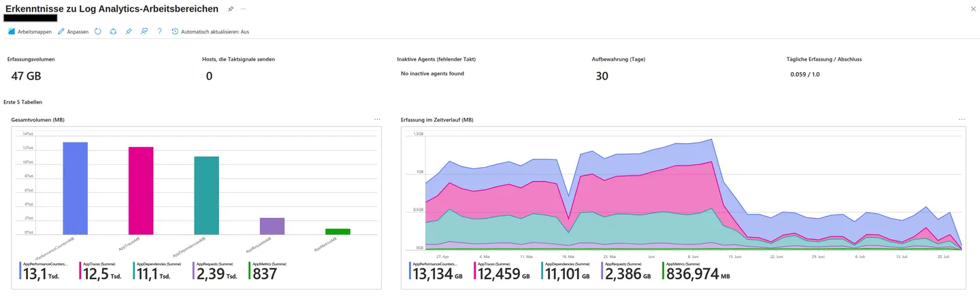
Task: Open the Gesamtvolumen chart's ellipsis menu
Action: tap(377, 119)
